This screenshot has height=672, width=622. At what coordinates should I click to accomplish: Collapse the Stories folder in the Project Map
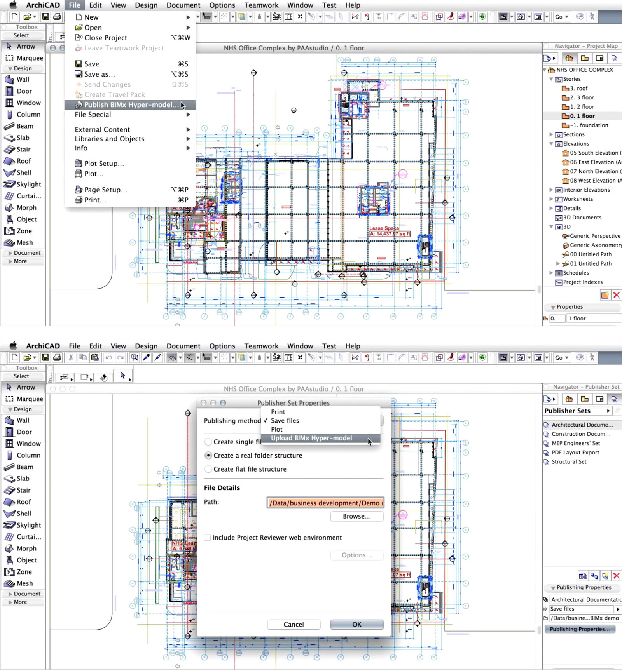(551, 79)
